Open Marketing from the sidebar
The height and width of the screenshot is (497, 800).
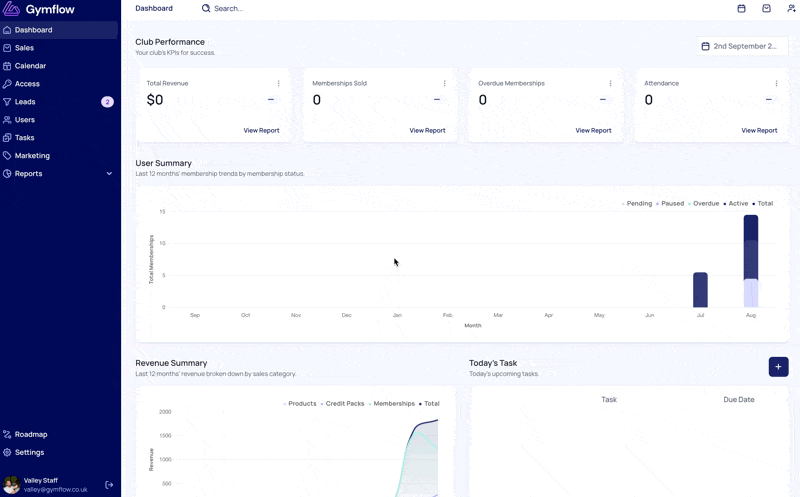pyautogui.click(x=32, y=156)
